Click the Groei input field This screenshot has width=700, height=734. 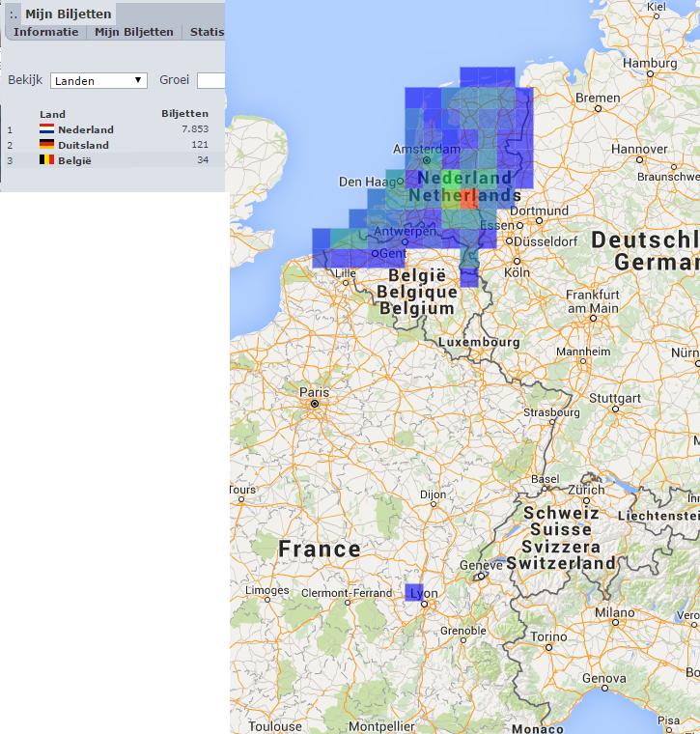click(211, 80)
